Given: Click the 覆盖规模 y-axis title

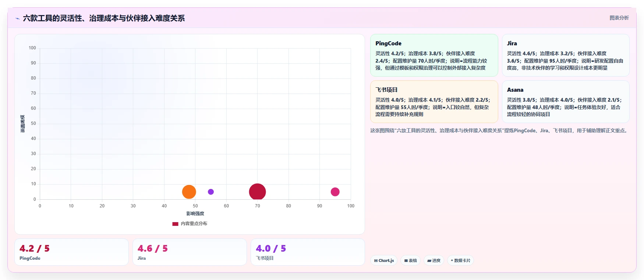Looking at the screenshot, I should click(x=22, y=124).
